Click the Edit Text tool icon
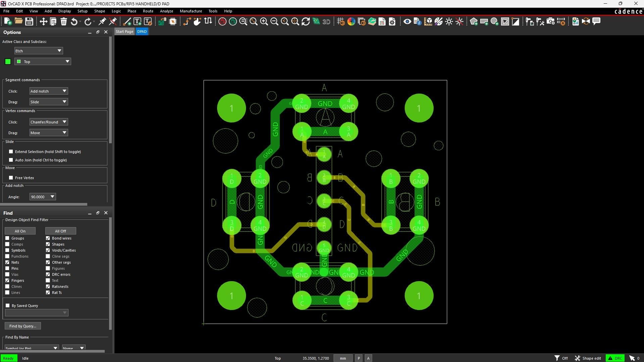This screenshot has height=362, width=644. tap(148, 21)
